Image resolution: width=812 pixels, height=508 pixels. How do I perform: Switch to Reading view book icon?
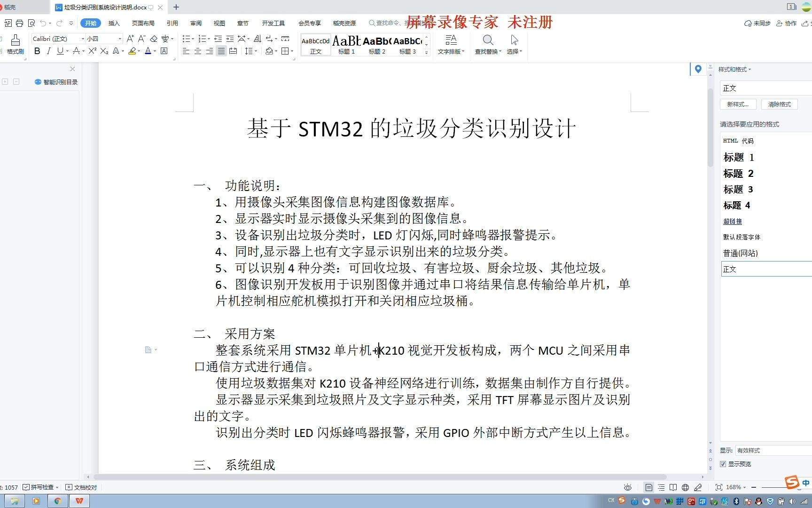673,487
